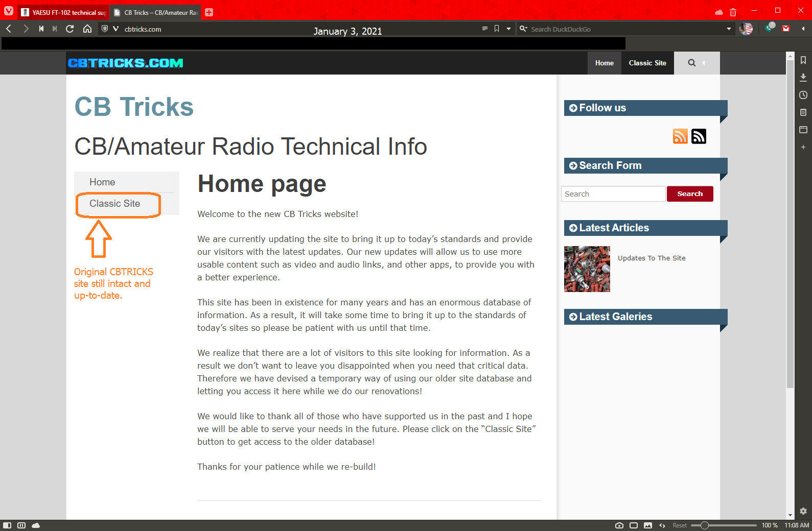Open the History panel clock icon
This screenshot has width=812, height=531.
[x=803, y=95]
